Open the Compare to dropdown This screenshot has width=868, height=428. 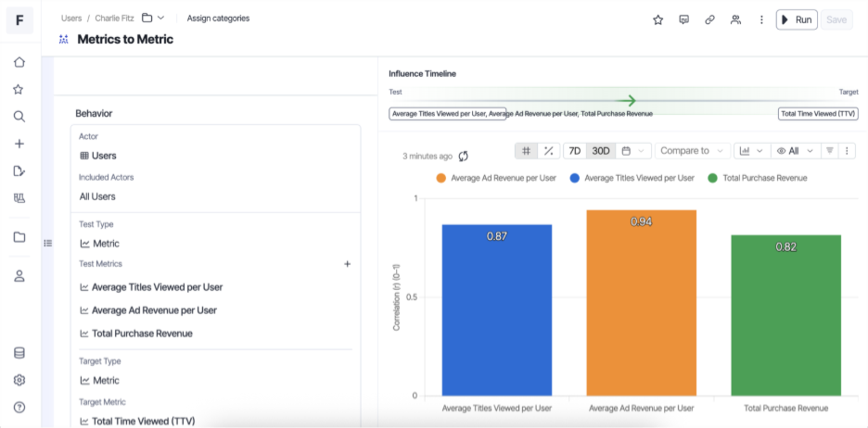(x=691, y=150)
